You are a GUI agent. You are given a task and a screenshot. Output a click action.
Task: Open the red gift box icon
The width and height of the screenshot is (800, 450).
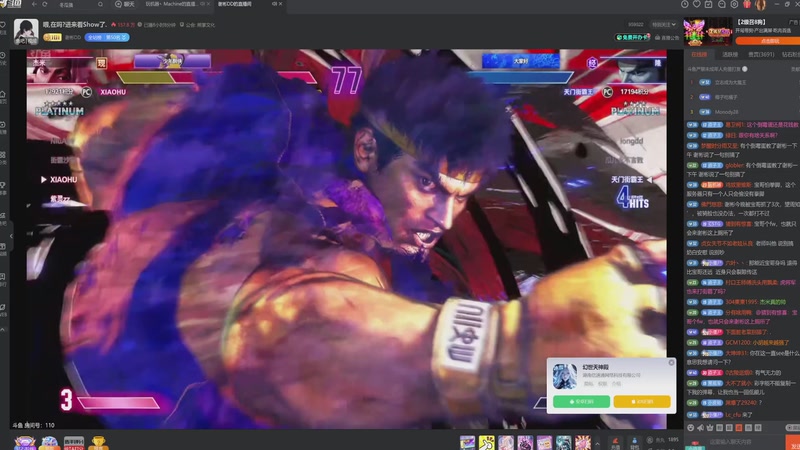[747, 4]
